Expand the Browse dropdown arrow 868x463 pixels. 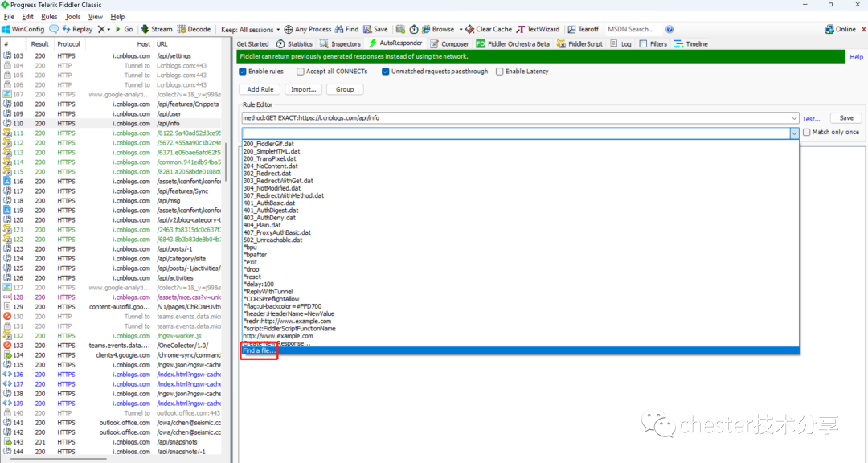(x=461, y=30)
